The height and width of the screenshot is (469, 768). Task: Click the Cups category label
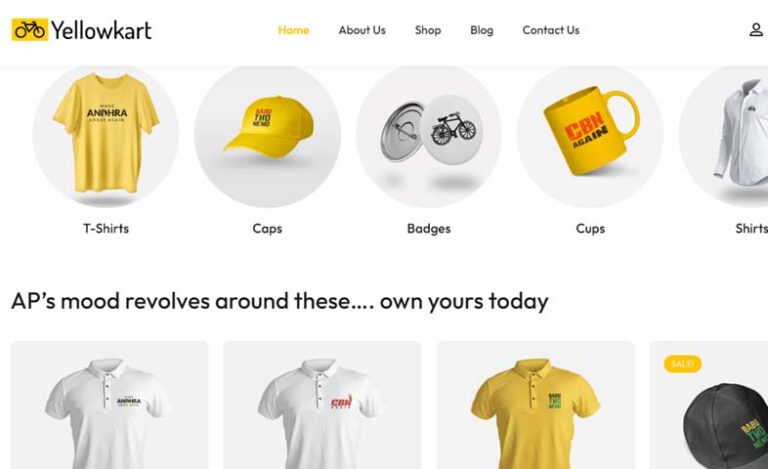[590, 229]
